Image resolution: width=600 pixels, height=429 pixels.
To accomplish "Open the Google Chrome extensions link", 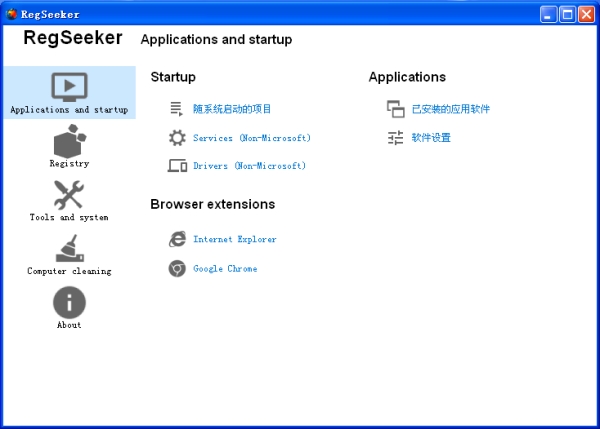I will click(225, 269).
